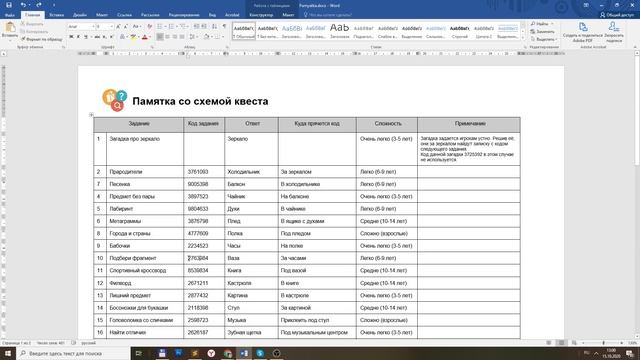Viewport: 640px width, 360px height.
Task: Open Skype from the taskbar
Action: coord(260,353)
